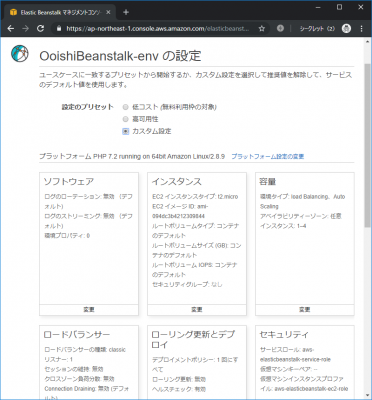This screenshot has width=372, height=400.
Task: Click 変更 under the インスタンス card
Action: coord(197,310)
